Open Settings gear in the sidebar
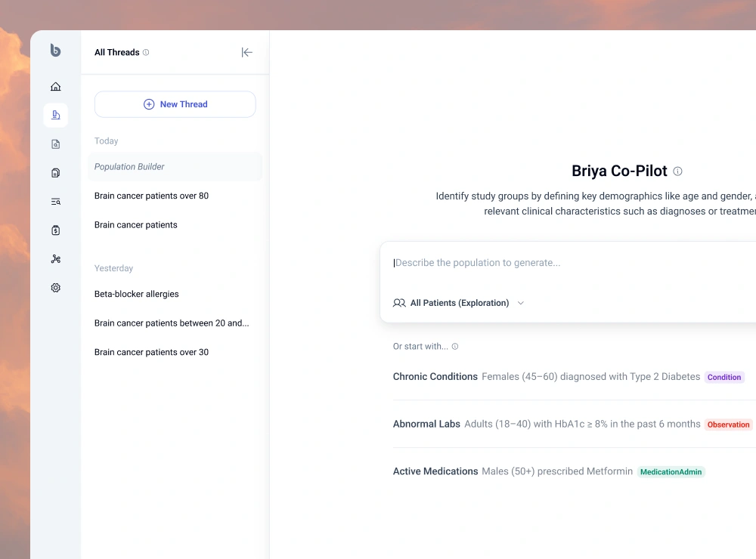Screen dimensions: 756x559 pos(55,288)
